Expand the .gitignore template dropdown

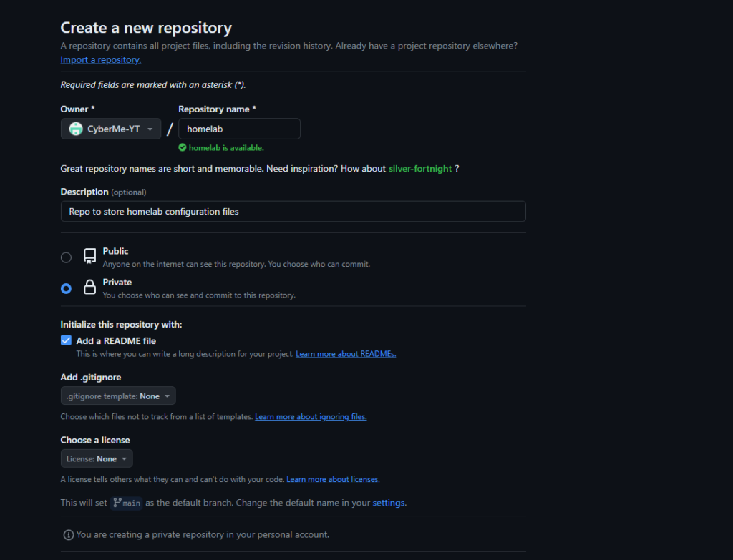[x=118, y=396]
